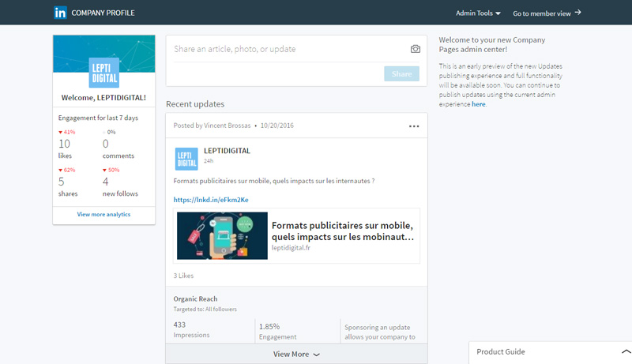Viewport: 632px width, 364px height.
Task: Click the camera icon to add photo
Action: tap(416, 49)
